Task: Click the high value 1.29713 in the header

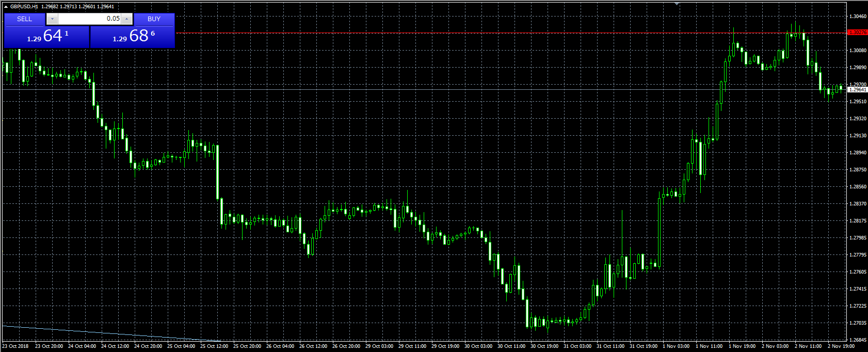Action: [68, 7]
